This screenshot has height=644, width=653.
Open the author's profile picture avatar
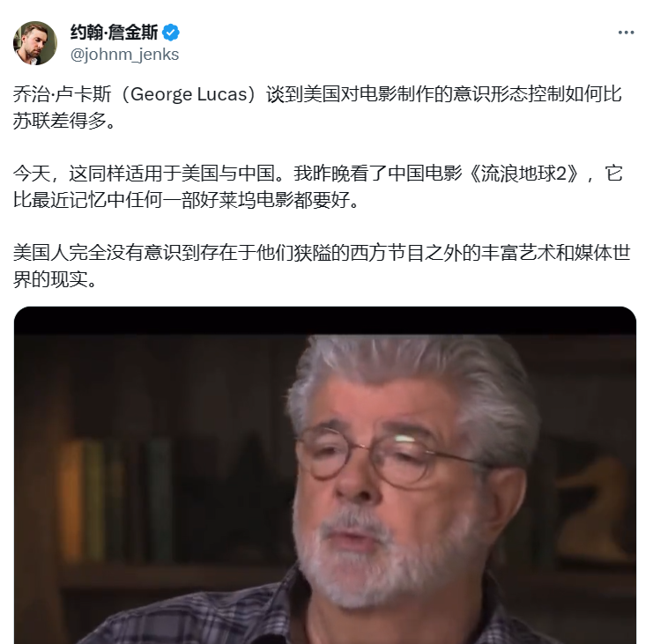(x=35, y=43)
